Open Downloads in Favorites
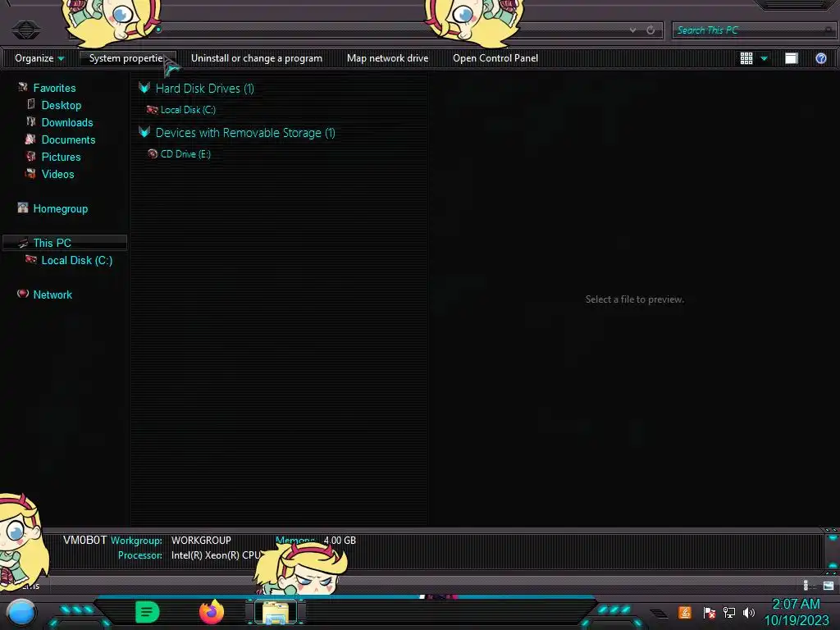The height and width of the screenshot is (630, 840). coord(67,122)
